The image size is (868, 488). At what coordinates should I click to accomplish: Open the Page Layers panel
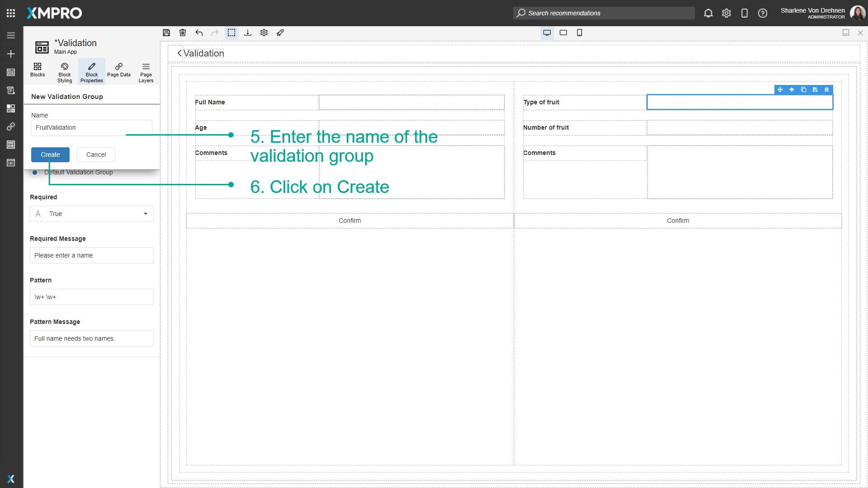click(x=146, y=71)
